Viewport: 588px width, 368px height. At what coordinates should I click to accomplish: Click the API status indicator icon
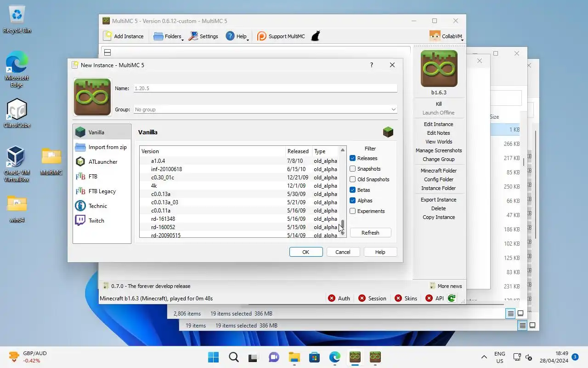coord(429,299)
